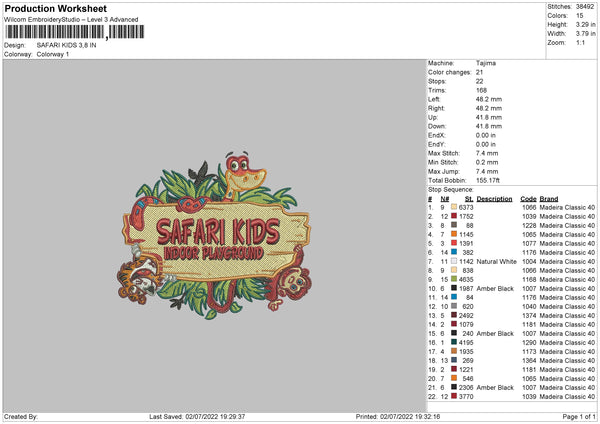Image resolution: width=600 pixels, height=424 pixels.
Task: Click the Max Stitch value 7.4 mm
Action: (x=487, y=153)
